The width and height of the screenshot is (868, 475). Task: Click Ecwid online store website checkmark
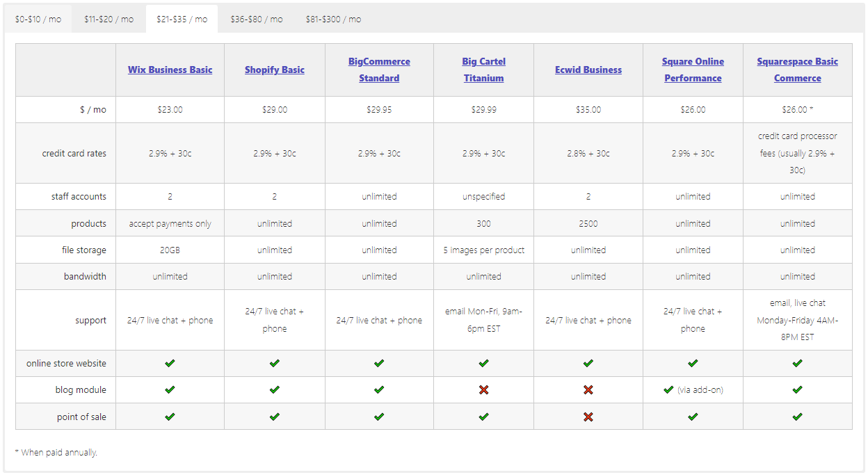(x=588, y=363)
